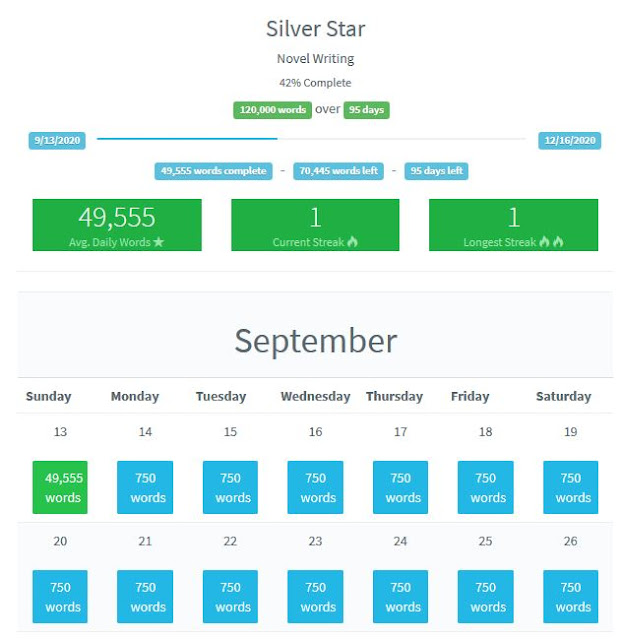Click the 750 words tile on September 19
This screenshot has height=640, width=622.
tap(571, 487)
